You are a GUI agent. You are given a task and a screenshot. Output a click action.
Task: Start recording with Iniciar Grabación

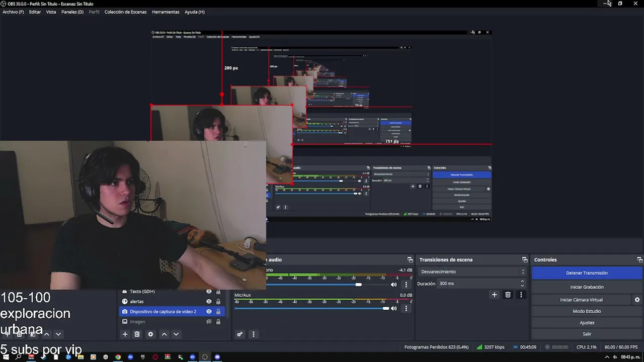coord(587,287)
